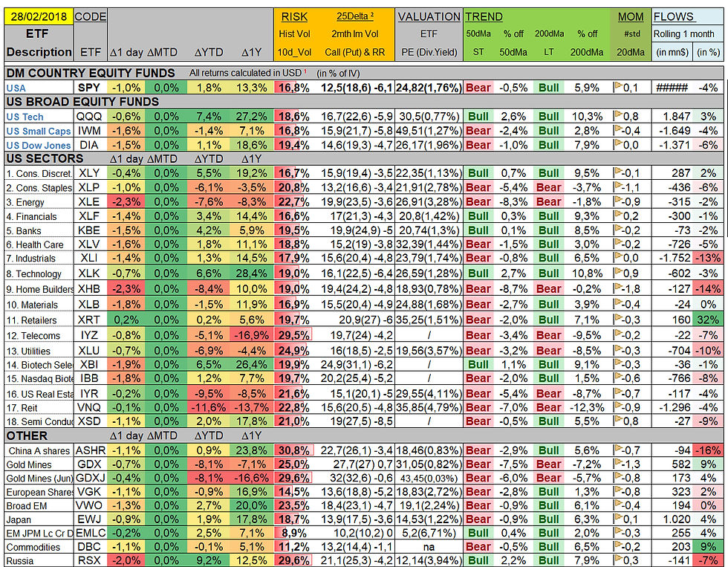Select the XLK 1Y return 28,4%

[x=251, y=273]
